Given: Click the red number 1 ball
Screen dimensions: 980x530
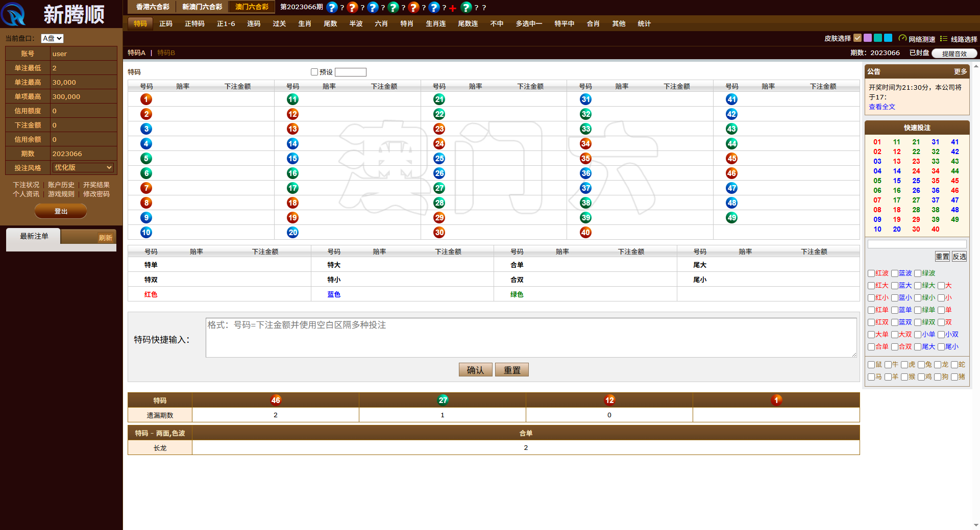Looking at the screenshot, I should pyautogui.click(x=146, y=99).
